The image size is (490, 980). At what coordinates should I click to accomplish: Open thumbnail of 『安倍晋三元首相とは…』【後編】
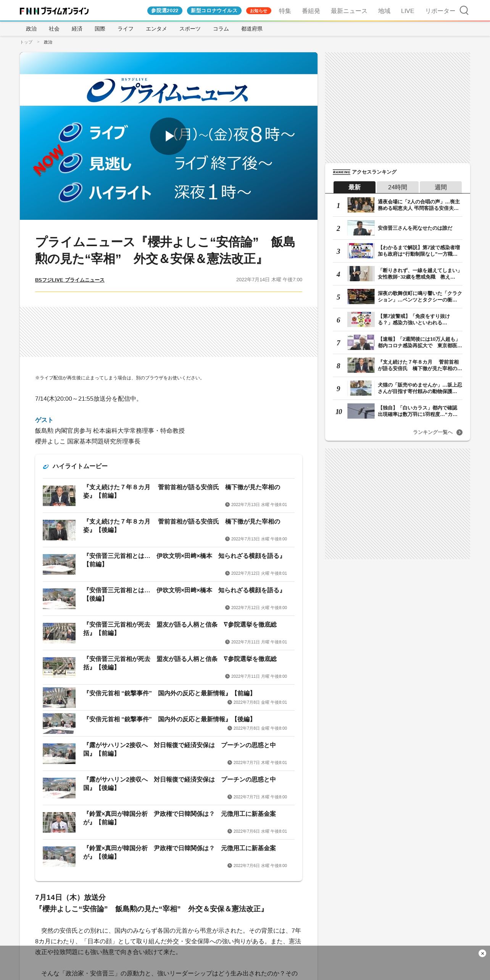coord(59,599)
